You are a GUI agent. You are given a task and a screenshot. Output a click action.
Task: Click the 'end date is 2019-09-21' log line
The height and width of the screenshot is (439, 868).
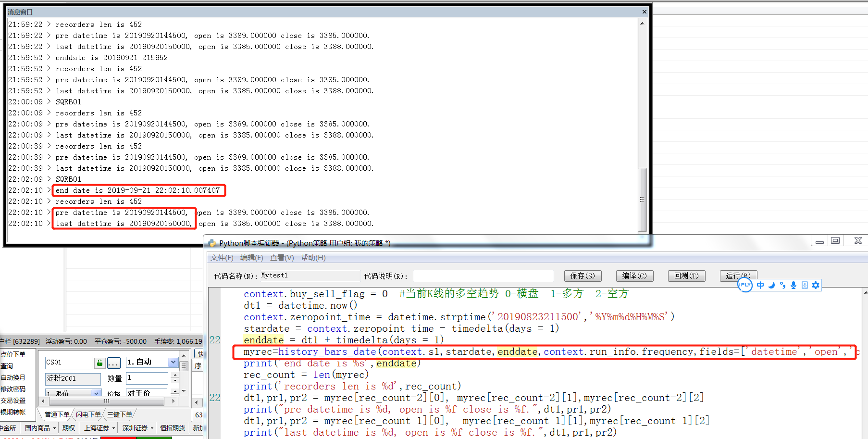[x=138, y=190]
